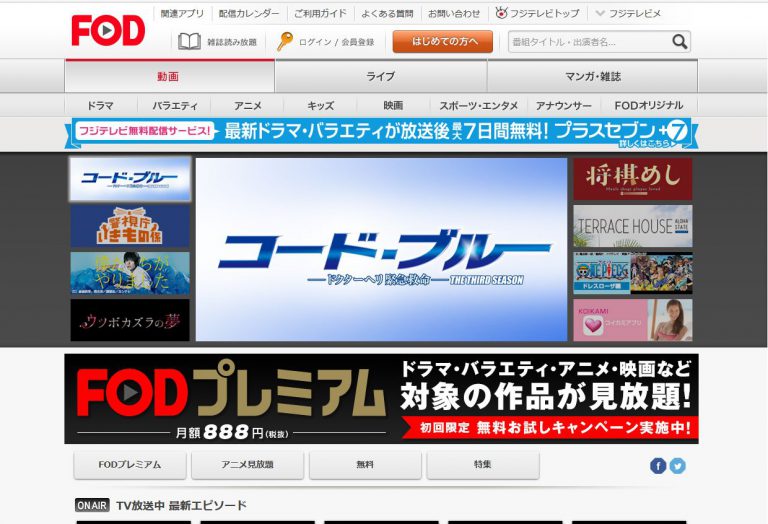The image size is (768, 524).
Task: Switch to the マンガ・雑誌 tab
Action: tap(593, 76)
